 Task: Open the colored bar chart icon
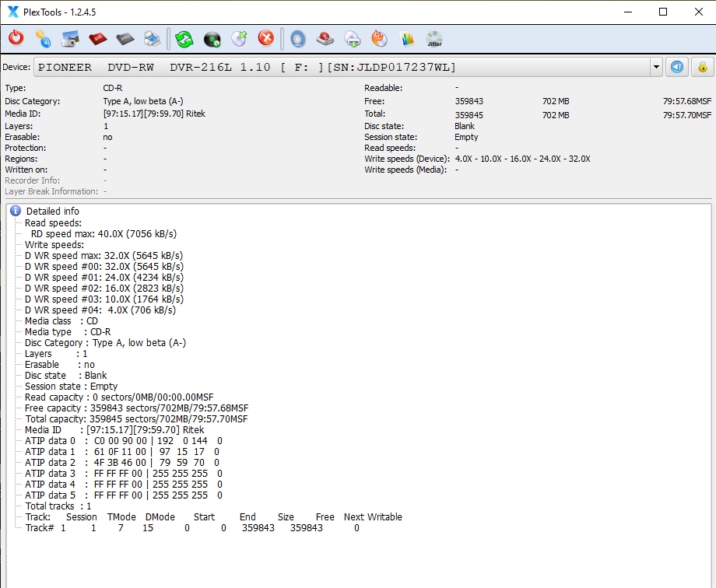tap(407, 38)
